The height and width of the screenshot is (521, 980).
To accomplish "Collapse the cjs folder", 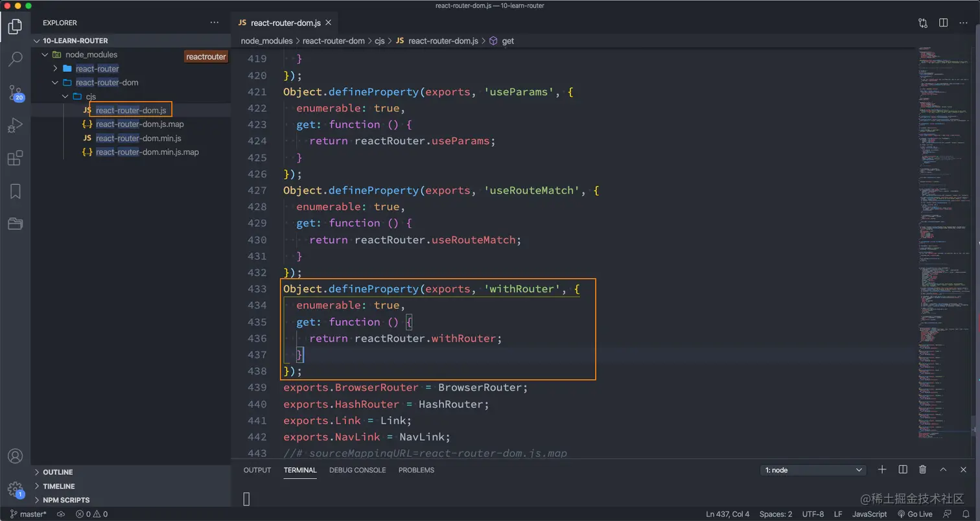I will pyautogui.click(x=91, y=97).
